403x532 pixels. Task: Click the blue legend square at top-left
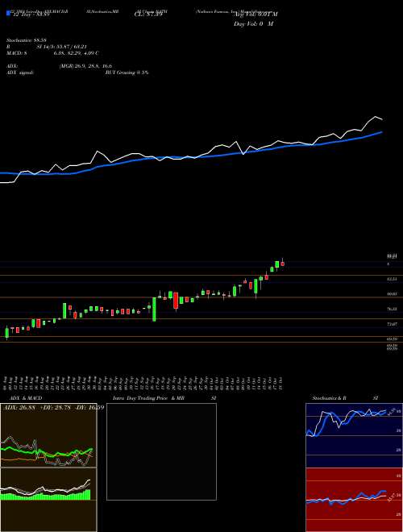9,13
